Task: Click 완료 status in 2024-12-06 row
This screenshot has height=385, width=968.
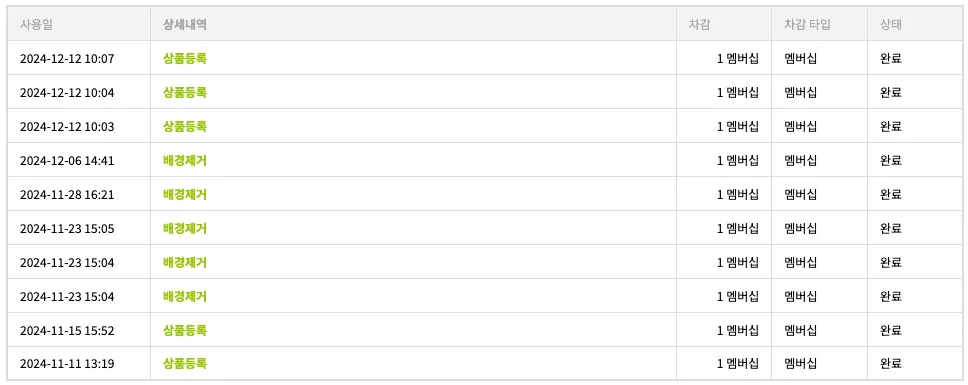Action: [x=891, y=160]
